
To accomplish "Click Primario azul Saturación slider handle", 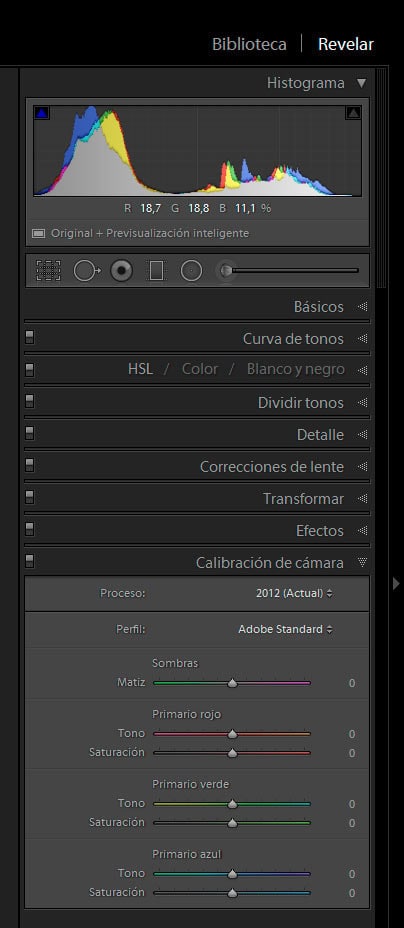I will [x=232, y=892].
